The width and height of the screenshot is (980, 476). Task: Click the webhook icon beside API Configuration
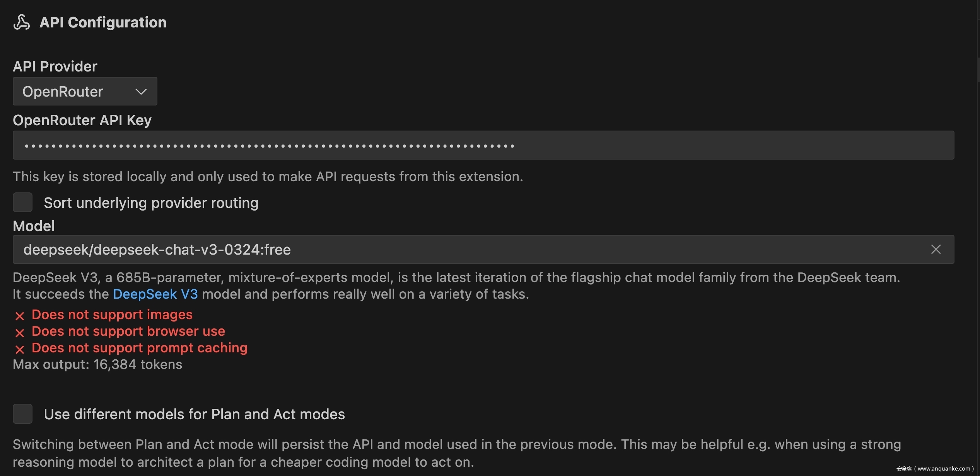22,22
